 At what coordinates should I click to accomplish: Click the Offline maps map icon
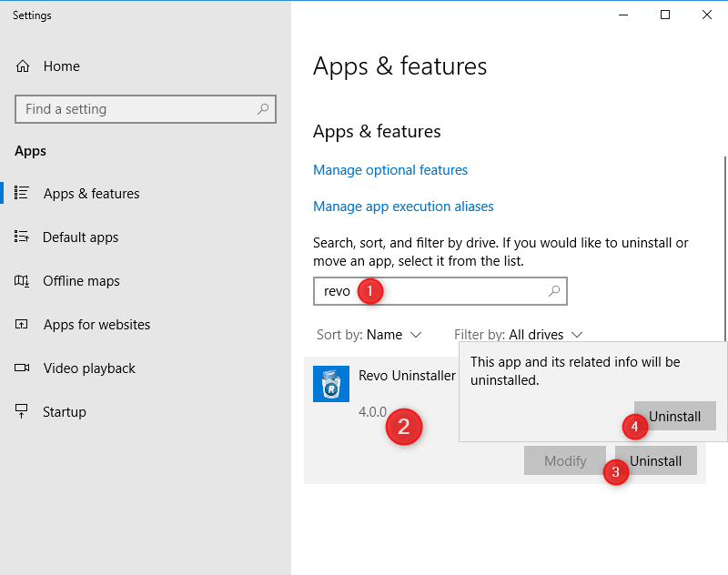(21, 281)
